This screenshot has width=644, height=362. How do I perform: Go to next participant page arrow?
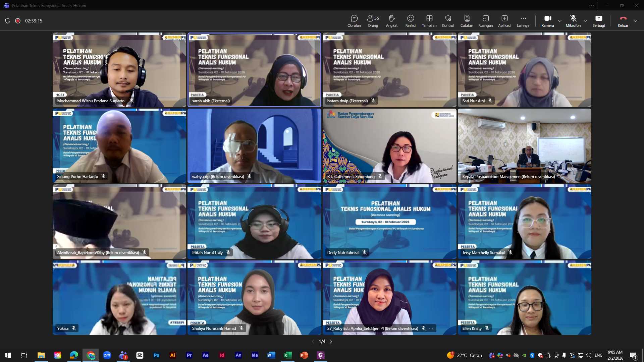pos(331,342)
